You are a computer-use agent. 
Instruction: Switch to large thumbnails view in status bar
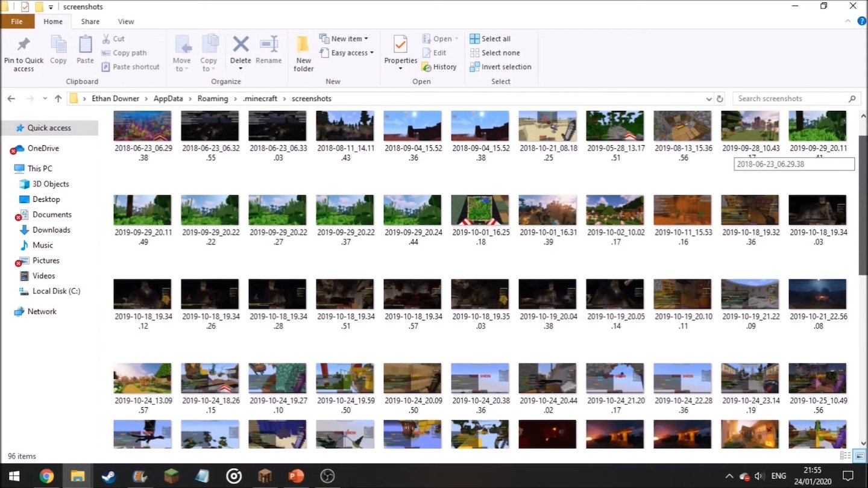click(860, 456)
